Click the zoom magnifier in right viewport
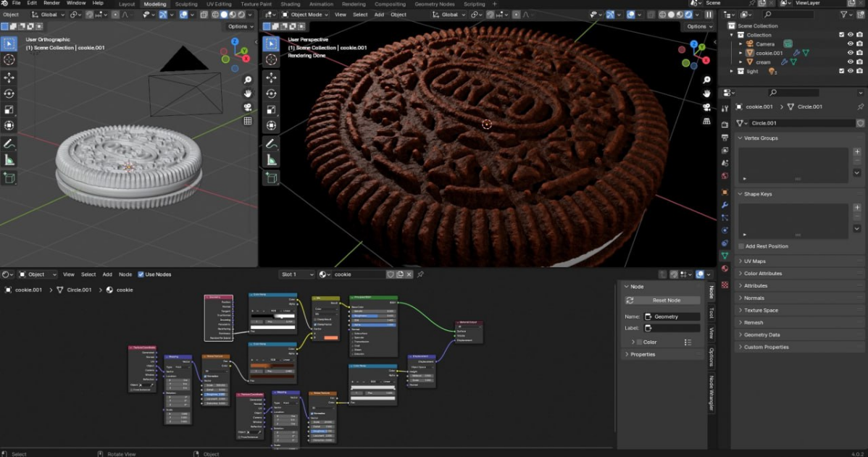The width and height of the screenshot is (868, 457). point(706,80)
